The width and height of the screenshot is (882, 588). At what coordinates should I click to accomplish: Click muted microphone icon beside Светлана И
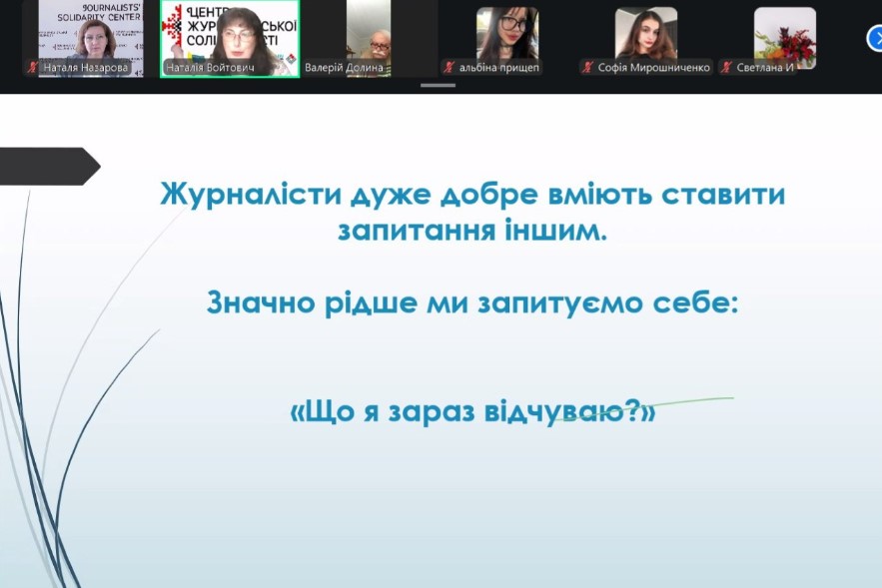726,68
